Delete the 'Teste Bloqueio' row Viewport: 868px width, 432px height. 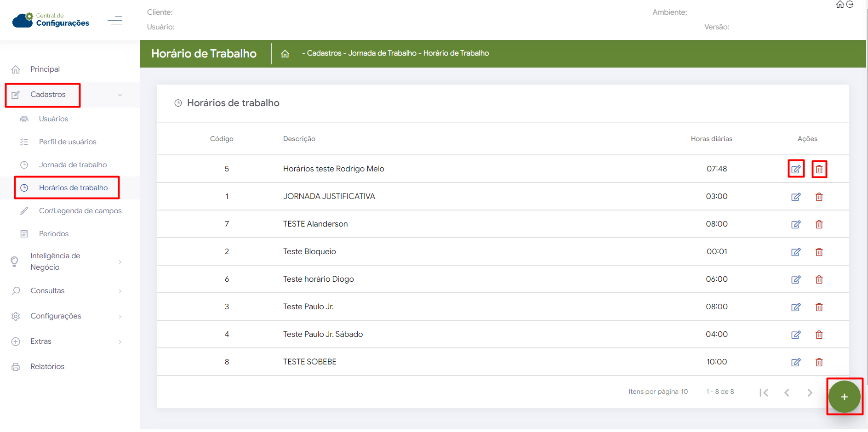pyautogui.click(x=819, y=252)
